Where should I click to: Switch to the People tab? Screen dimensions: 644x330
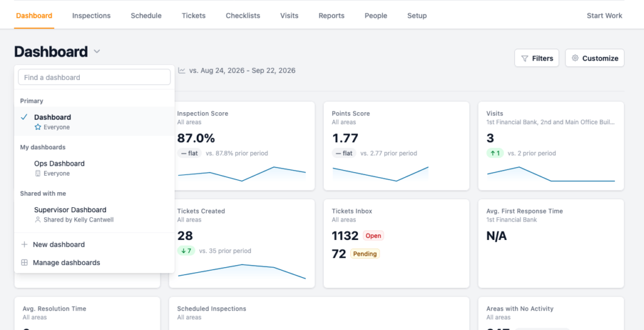(x=376, y=16)
